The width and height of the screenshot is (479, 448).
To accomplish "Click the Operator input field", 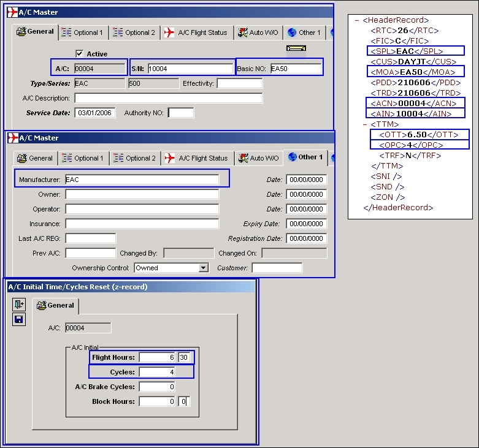I will click(142, 209).
